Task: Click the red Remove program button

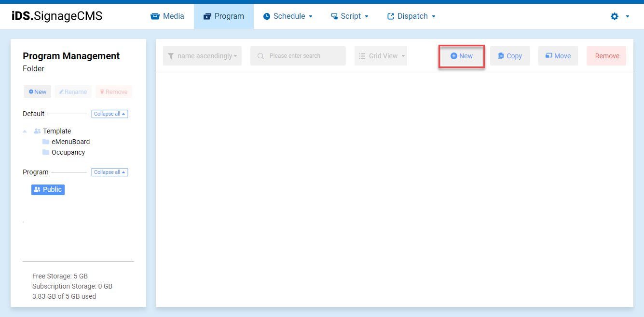Action: point(606,56)
